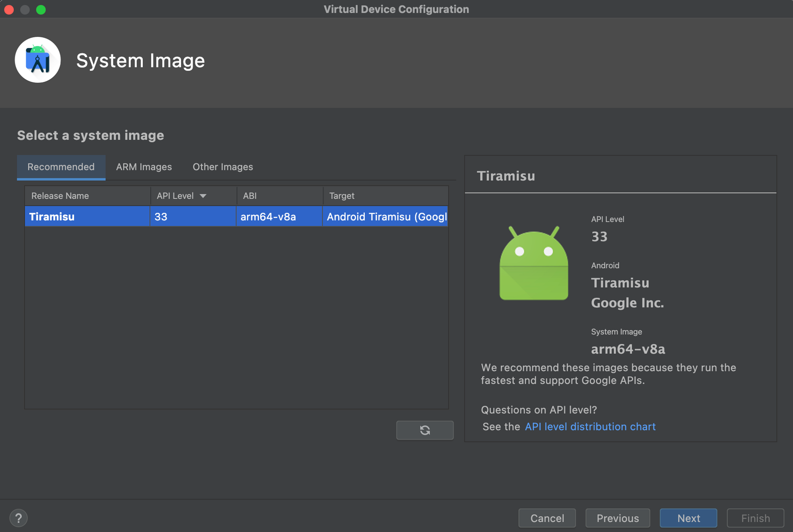The image size is (793, 532).
Task: Select the Recommended tab
Action: pos(61,167)
